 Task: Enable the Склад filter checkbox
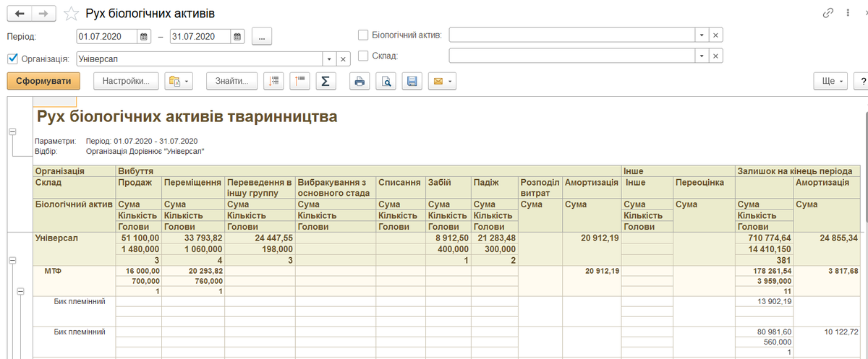(363, 55)
